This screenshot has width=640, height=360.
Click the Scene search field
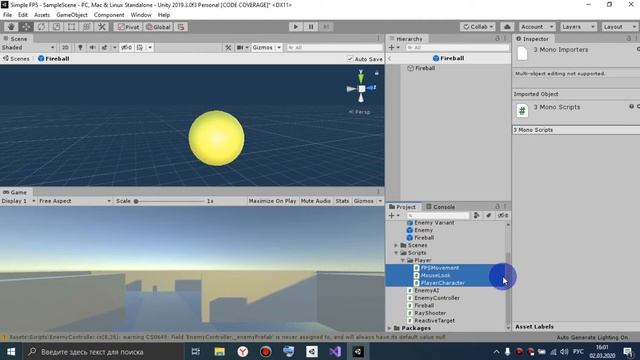[335, 47]
